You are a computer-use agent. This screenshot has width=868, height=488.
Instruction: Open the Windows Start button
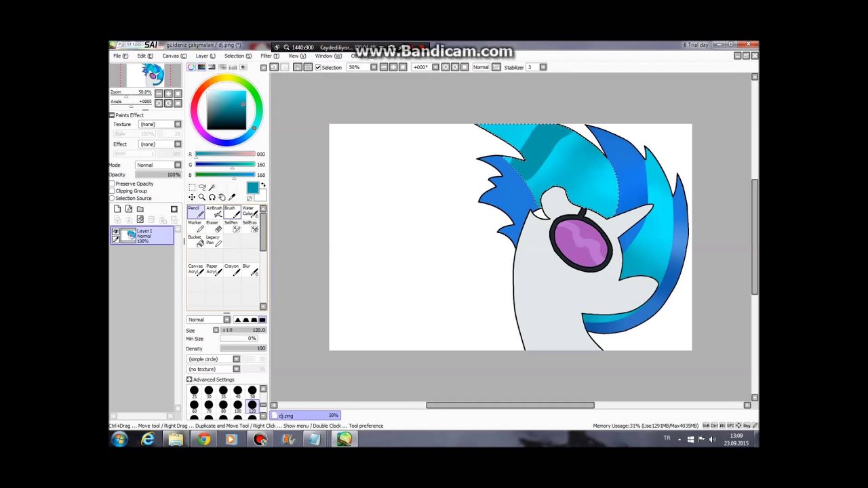tap(120, 440)
